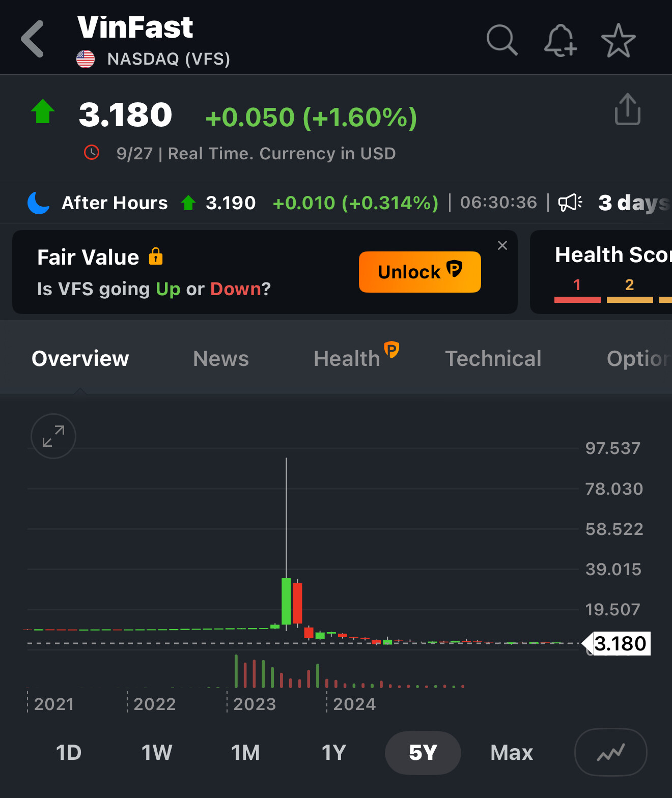Screen dimensions: 672x798
Task: Tap the NASDAQ (VFS) ticker label
Action: pos(169,59)
